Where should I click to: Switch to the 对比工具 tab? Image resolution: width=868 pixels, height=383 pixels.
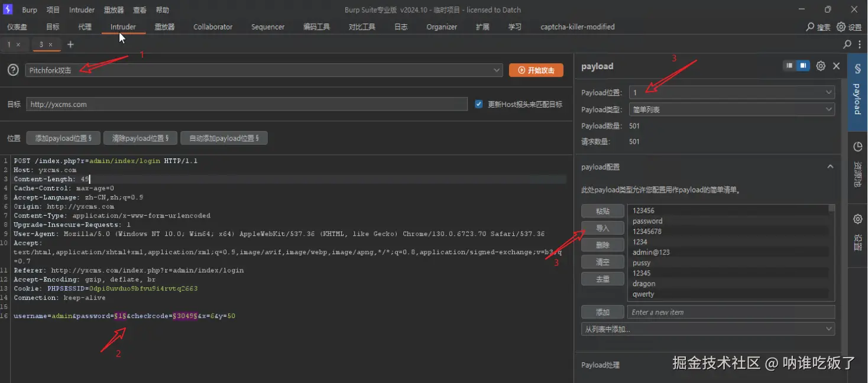point(362,27)
